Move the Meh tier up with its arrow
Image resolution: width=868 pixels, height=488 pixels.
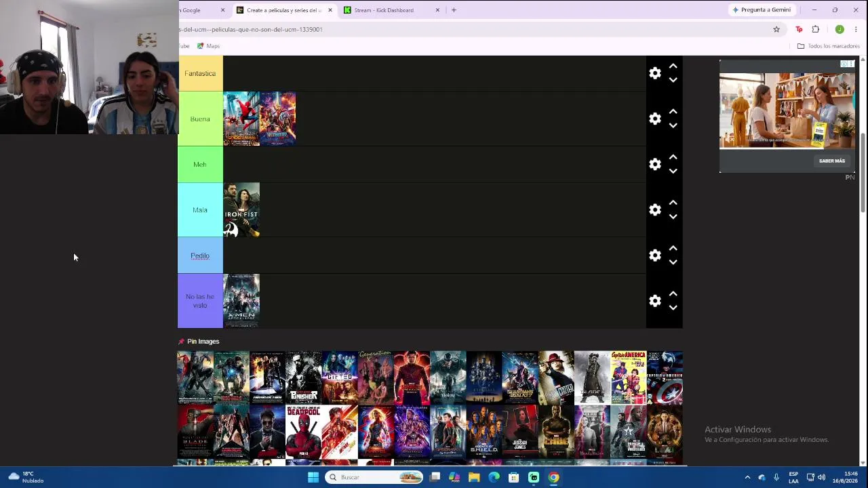click(673, 157)
